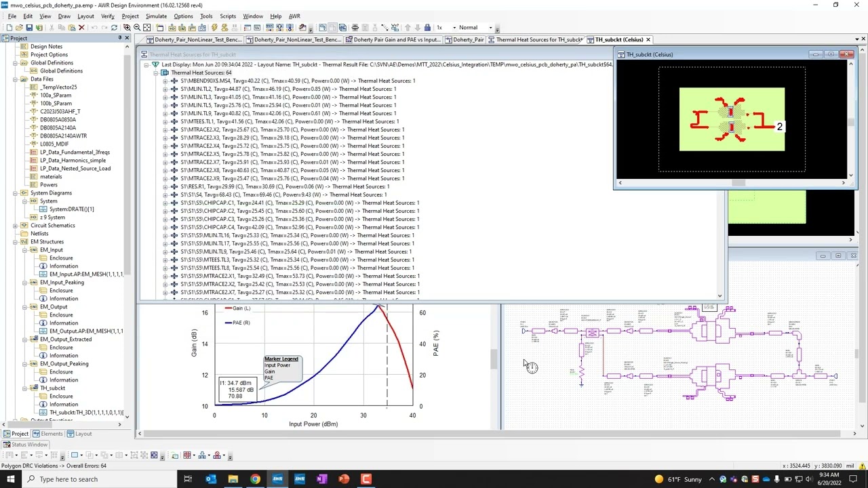
Task: Click the Zoom Out magnifier icon
Action: tap(137, 28)
